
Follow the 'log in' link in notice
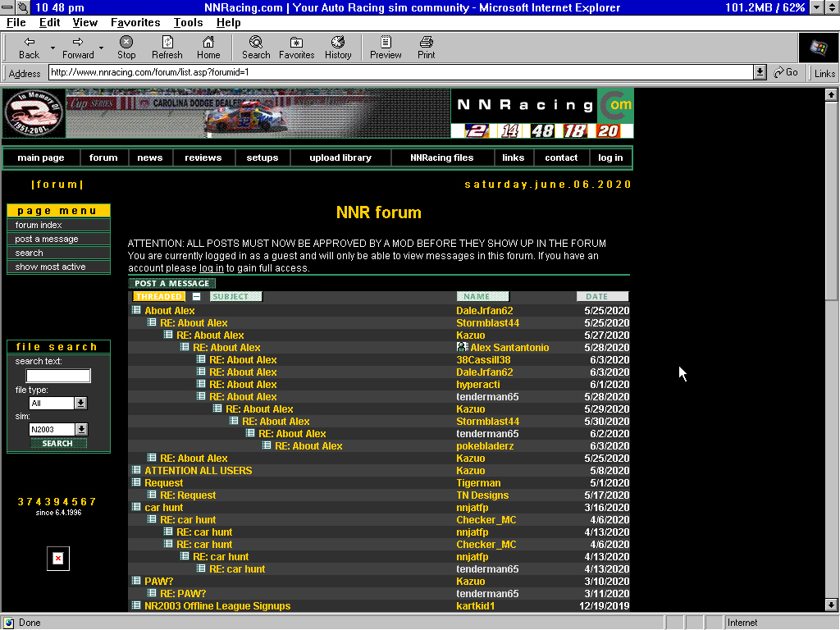point(211,268)
